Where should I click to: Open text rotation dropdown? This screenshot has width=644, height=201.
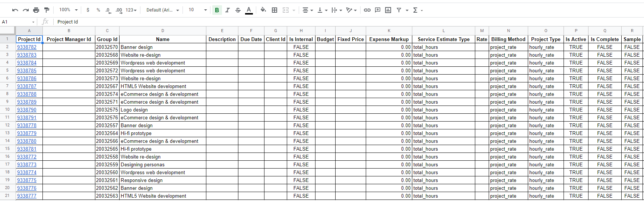[x=351, y=10]
